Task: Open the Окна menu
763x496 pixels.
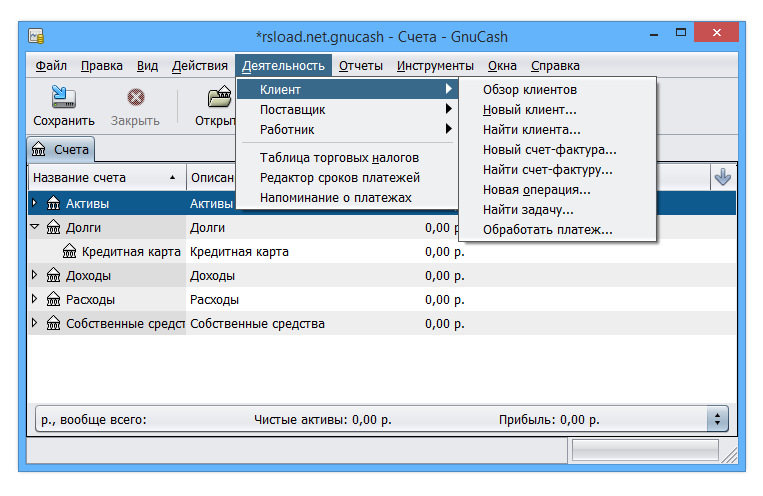Action: pyautogui.click(x=502, y=66)
